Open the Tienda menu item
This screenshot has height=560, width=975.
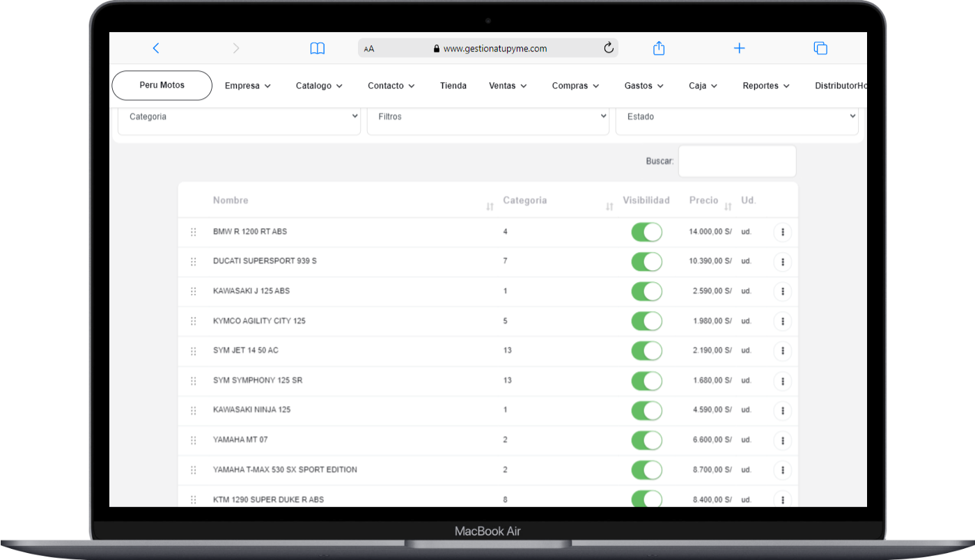(453, 86)
